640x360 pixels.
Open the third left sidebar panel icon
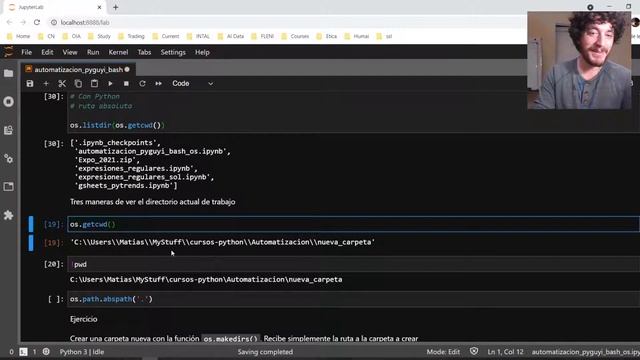pos(8,130)
